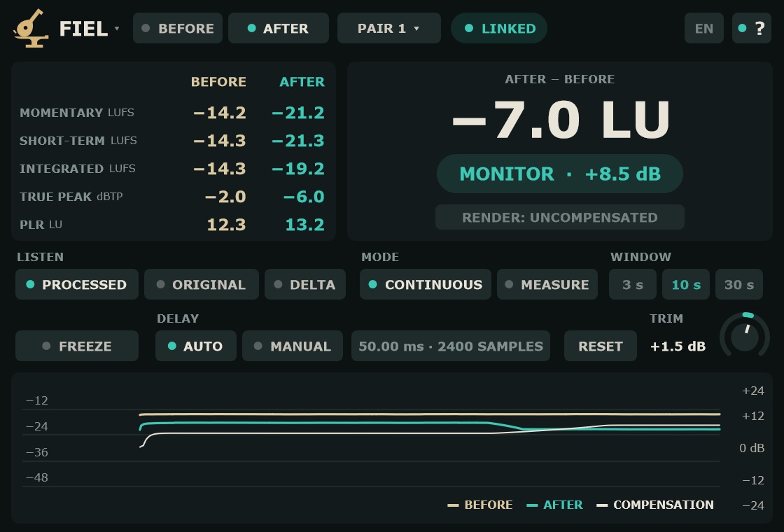The width and height of the screenshot is (784, 532).
Task: Click the After momentary value -21.2
Action: [x=298, y=113]
